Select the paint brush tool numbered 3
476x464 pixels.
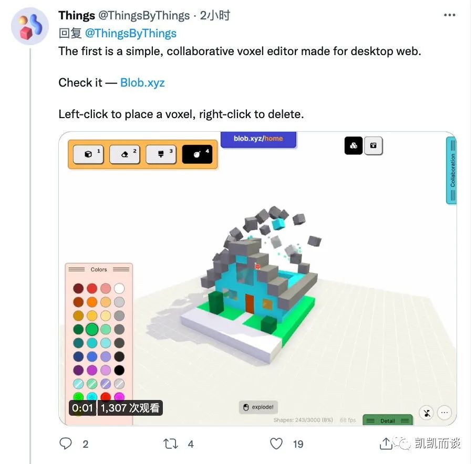pyautogui.click(x=161, y=154)
